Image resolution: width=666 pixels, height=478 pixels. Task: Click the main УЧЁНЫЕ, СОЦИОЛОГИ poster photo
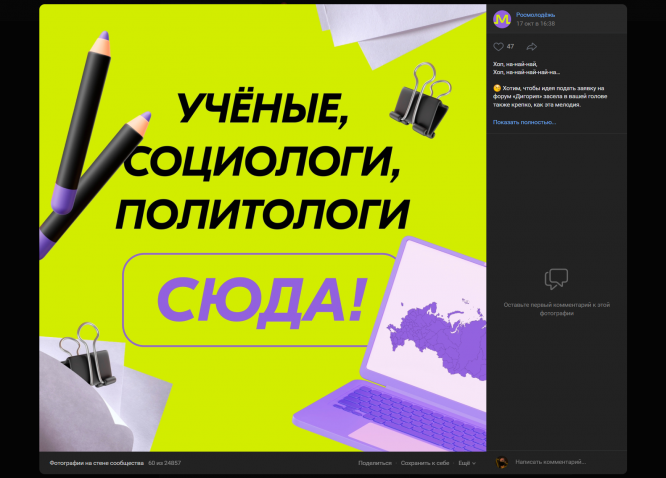point(262,228)
